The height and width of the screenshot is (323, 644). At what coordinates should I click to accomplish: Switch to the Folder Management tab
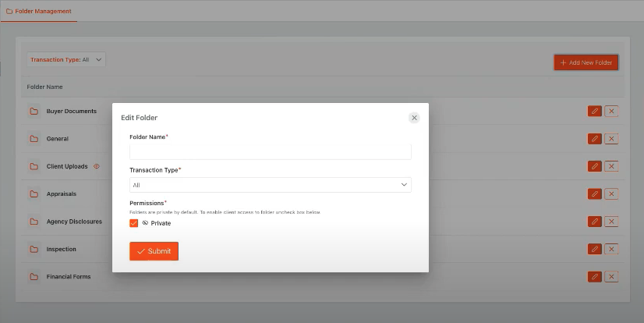point(39,11)
